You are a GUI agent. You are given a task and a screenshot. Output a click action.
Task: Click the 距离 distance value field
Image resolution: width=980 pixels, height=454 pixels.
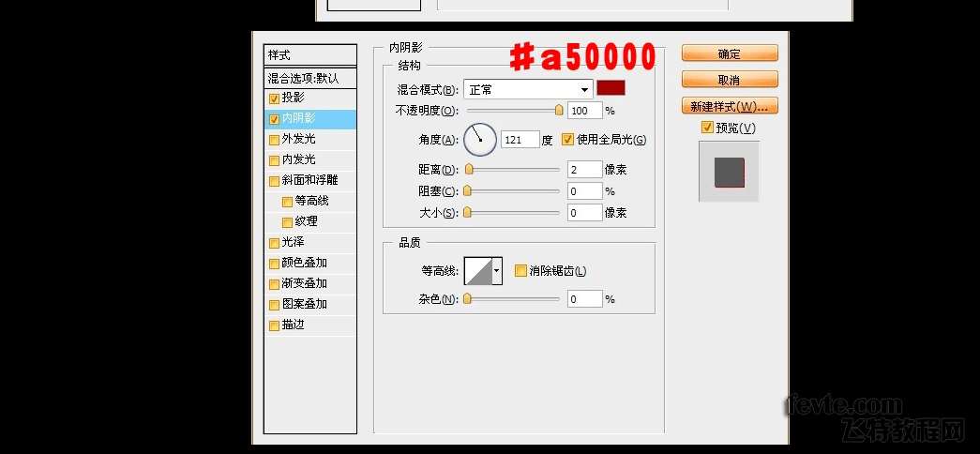585,170
